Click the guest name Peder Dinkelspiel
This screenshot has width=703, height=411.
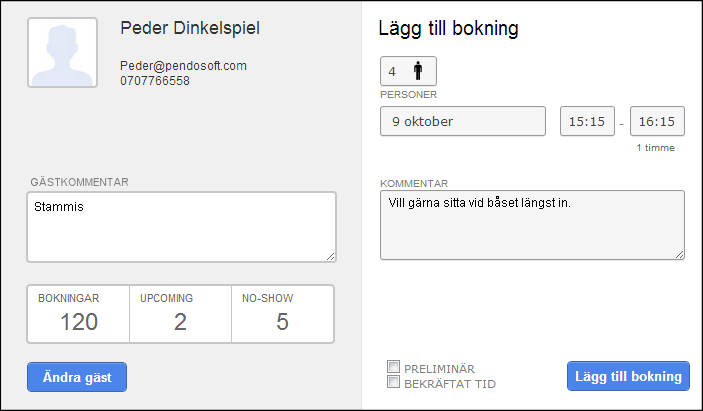[x=190, y=28]
